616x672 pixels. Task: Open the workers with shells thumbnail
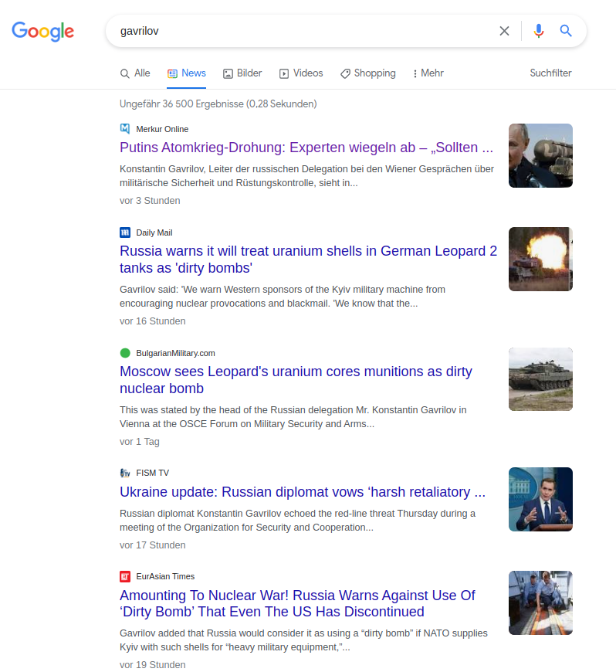(540, 602)
